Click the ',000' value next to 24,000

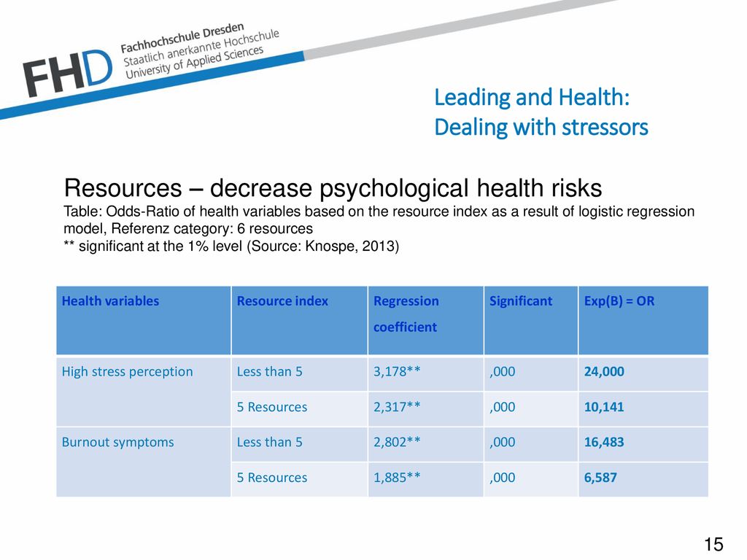502,371
